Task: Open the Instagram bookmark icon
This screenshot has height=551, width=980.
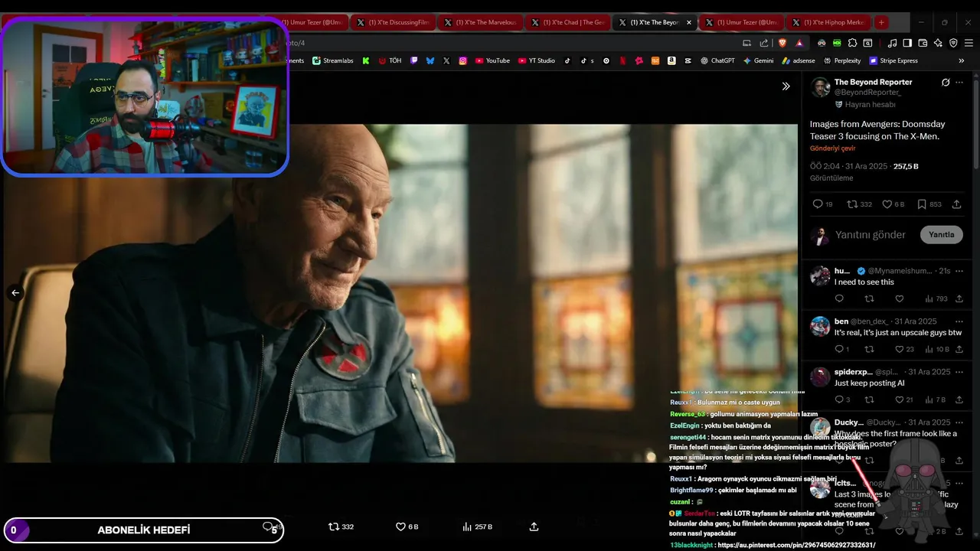Action: pyautogui.click(x=462, y=60)
